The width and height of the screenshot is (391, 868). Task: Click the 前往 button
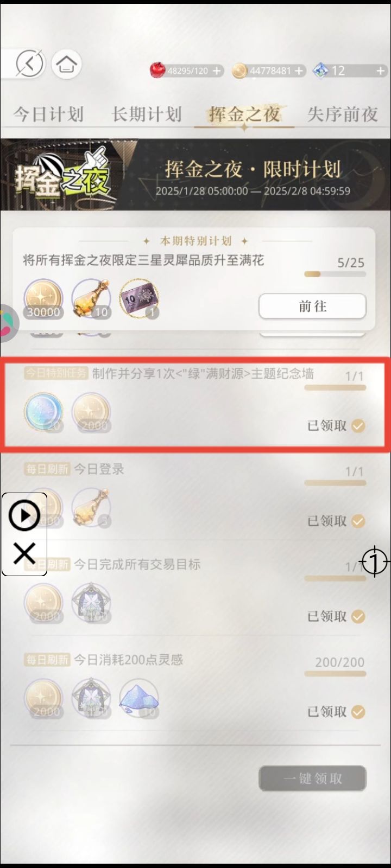coord(312,307)
